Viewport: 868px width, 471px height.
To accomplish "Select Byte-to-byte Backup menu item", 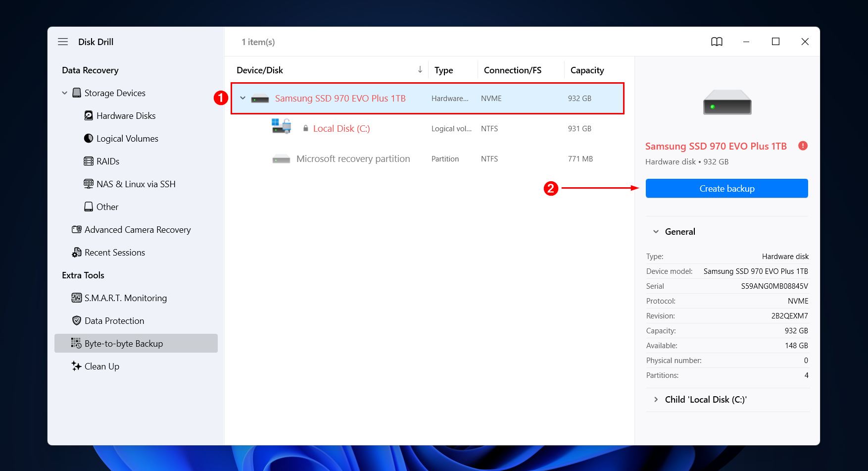I will click(123, 344).
